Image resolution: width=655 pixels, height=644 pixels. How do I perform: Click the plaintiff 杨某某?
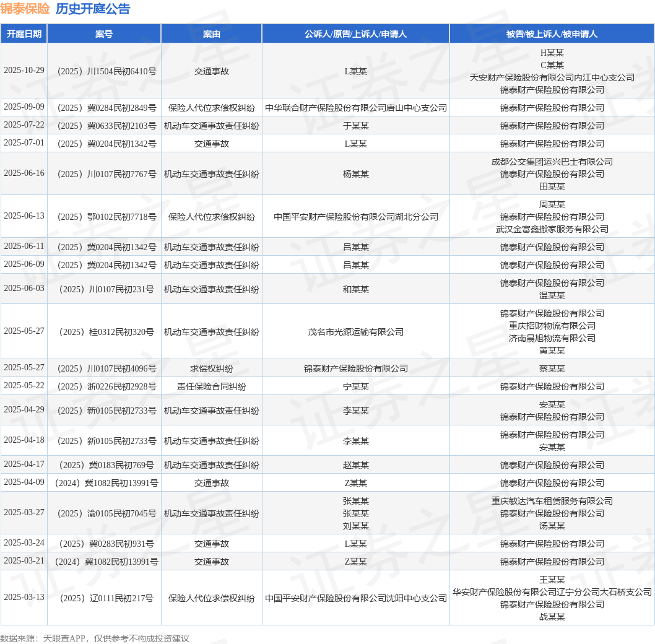pyautogui.click(x=356, y=174)
